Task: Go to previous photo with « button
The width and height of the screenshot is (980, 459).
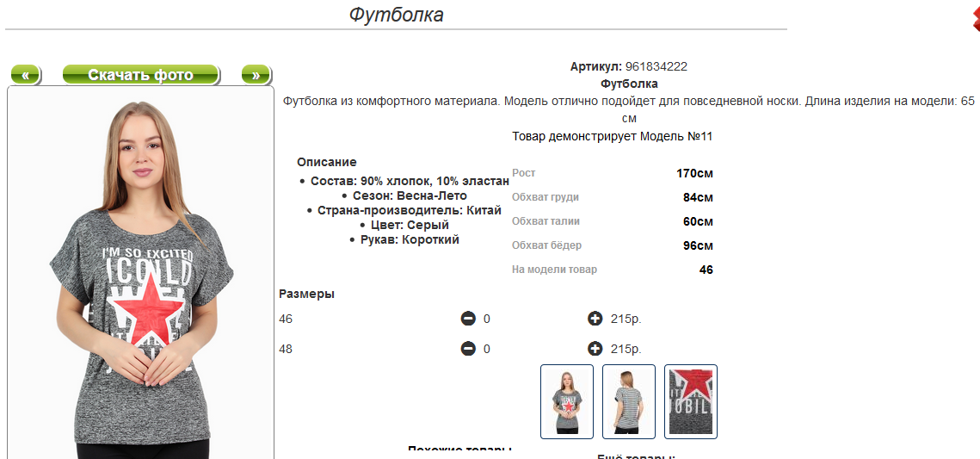Action: (26, 75)
